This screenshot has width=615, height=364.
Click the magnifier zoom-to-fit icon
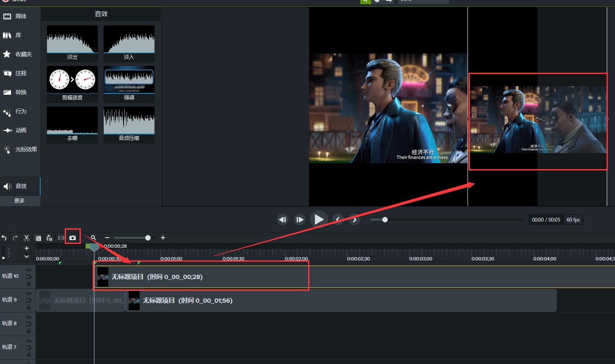(x=94, y=238)
